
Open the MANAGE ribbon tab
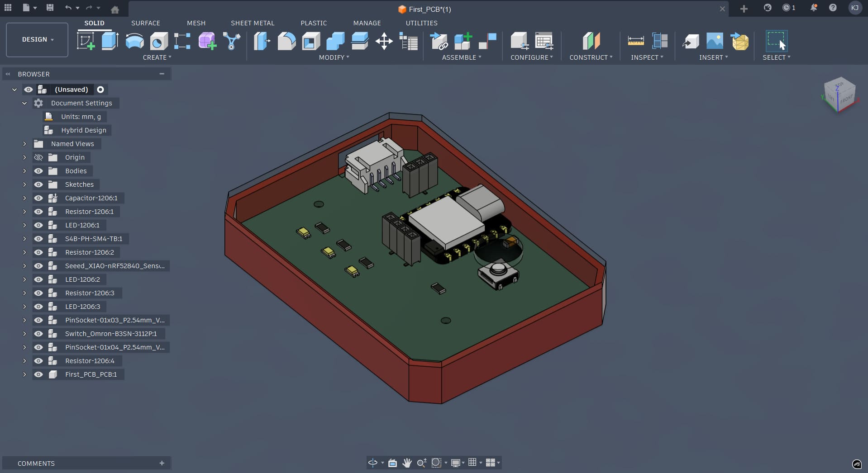[x=367, y=23]
